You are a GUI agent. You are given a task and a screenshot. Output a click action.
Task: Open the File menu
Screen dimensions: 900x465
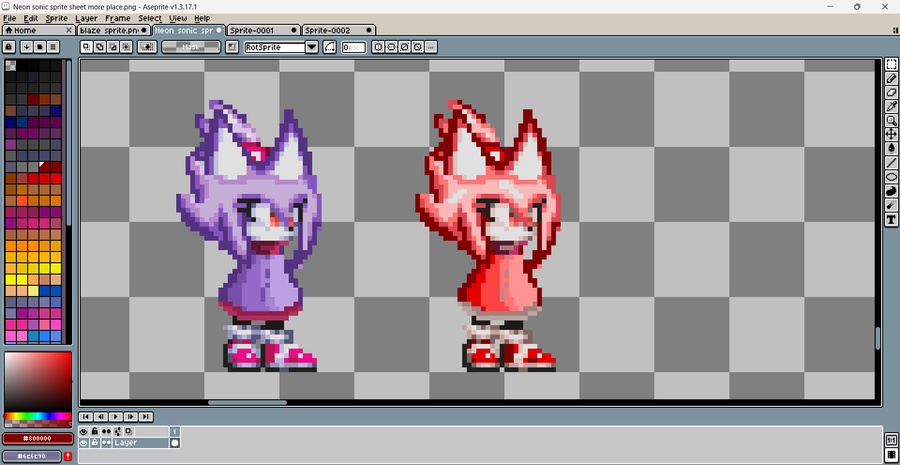click(x=10, y=18)
